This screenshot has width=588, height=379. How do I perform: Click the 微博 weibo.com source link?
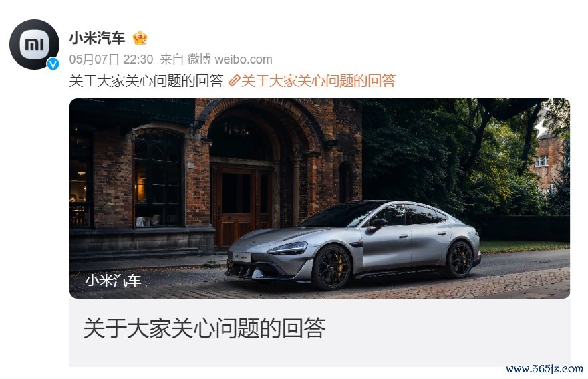pos(229,59)
